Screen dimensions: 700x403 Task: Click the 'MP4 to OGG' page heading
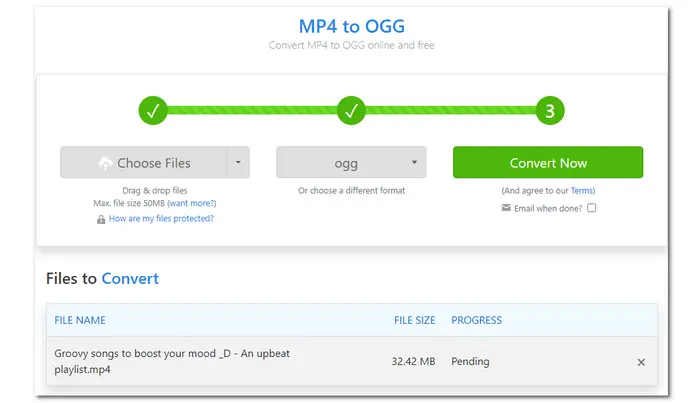[x=352, y=26]
